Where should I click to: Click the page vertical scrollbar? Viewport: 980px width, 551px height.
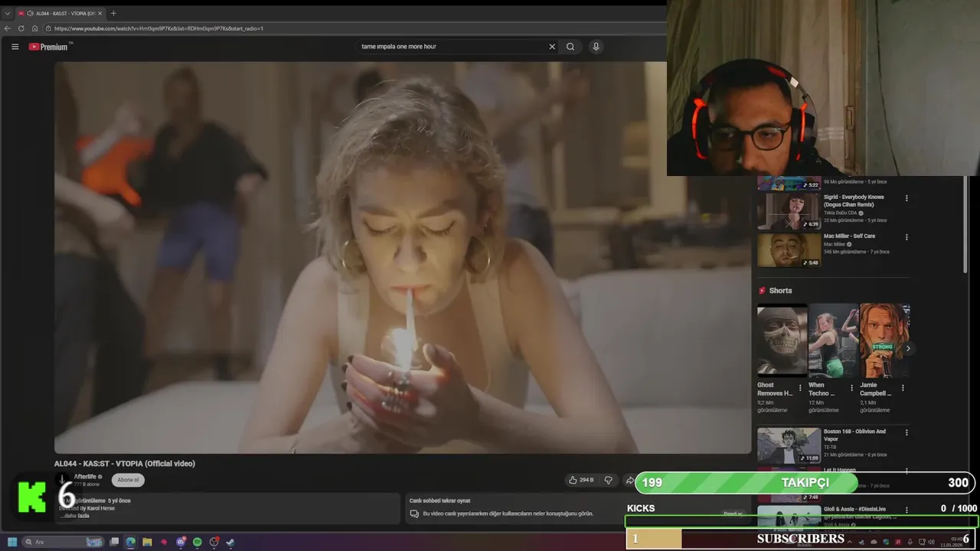pyautogui.click(x=965, y=226)
